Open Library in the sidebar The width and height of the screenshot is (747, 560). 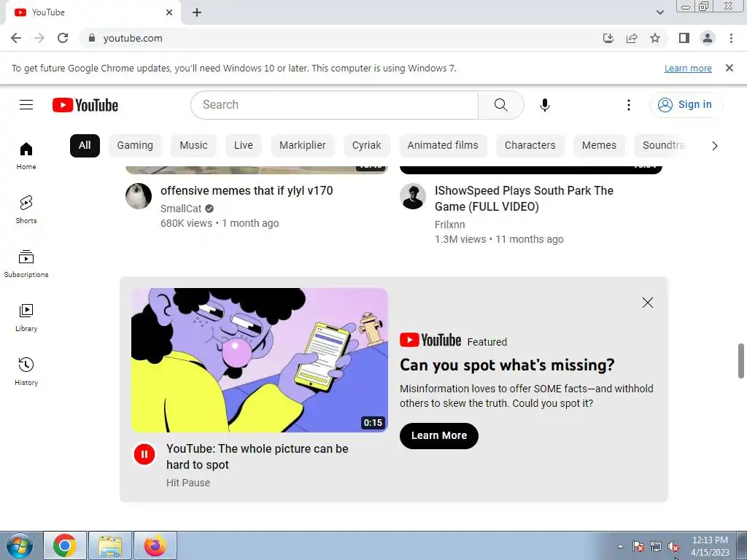coord(26,318)
